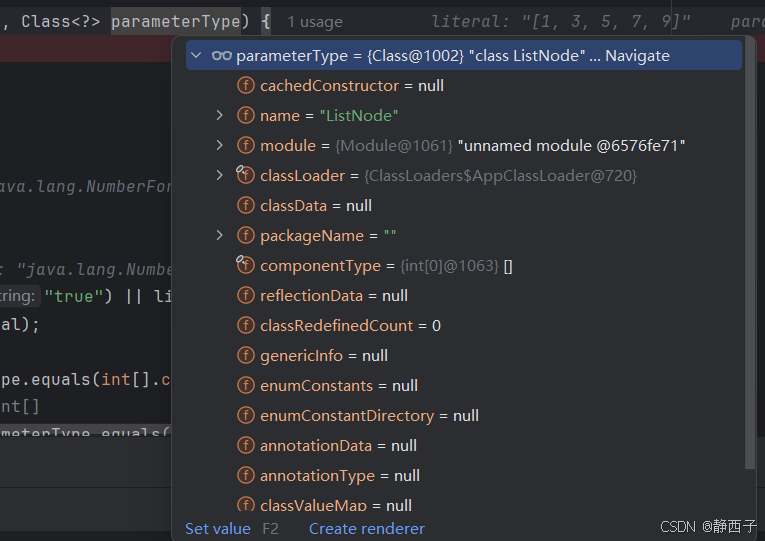Image resolution: width=765 pixels, height=541 pixels.
Task: Select the ClassLoaders$AppClassLoader@720 value
Action: 500,176
